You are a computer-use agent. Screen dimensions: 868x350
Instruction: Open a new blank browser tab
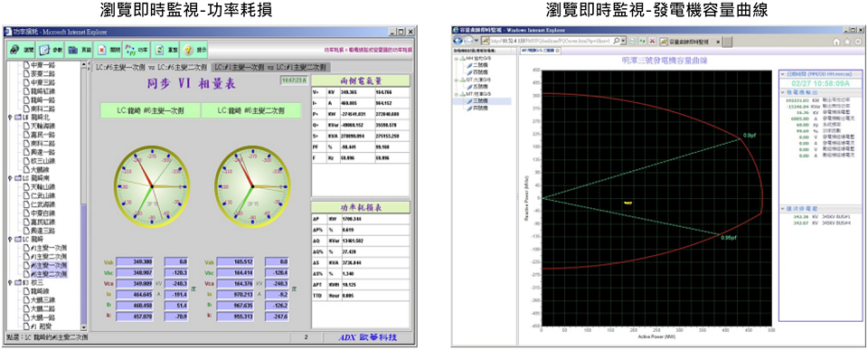728,42
